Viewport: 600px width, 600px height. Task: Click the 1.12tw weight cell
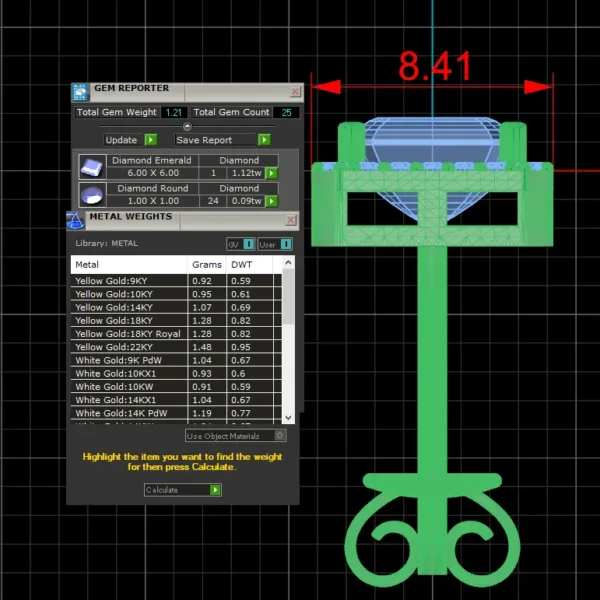[x=246, y=173]
